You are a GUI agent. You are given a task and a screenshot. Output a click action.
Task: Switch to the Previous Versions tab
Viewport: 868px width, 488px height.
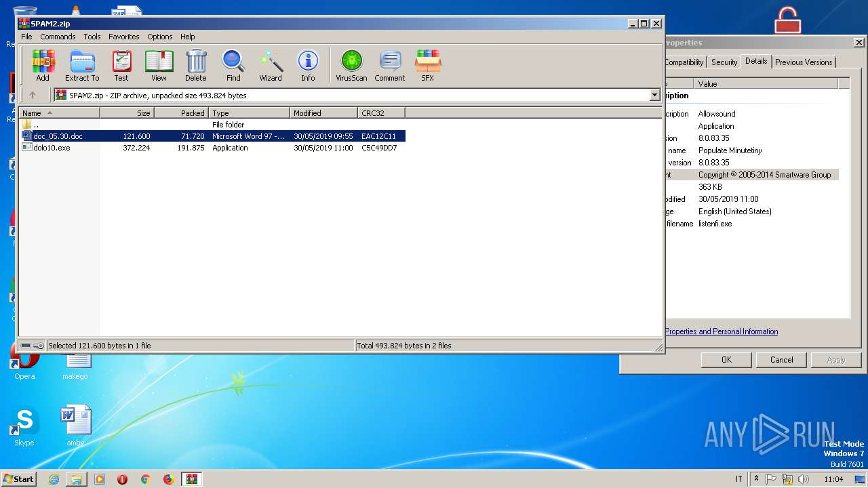[x=804, y=62]
